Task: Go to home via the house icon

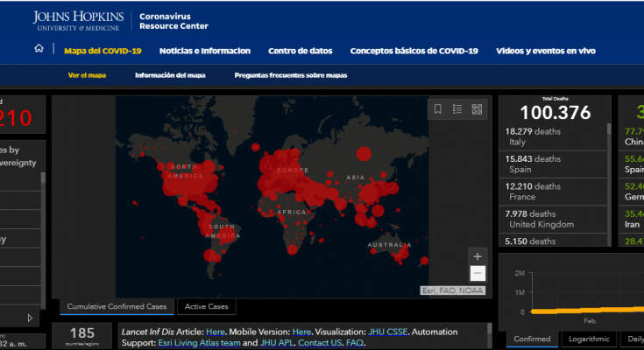Action: point(39,48)
